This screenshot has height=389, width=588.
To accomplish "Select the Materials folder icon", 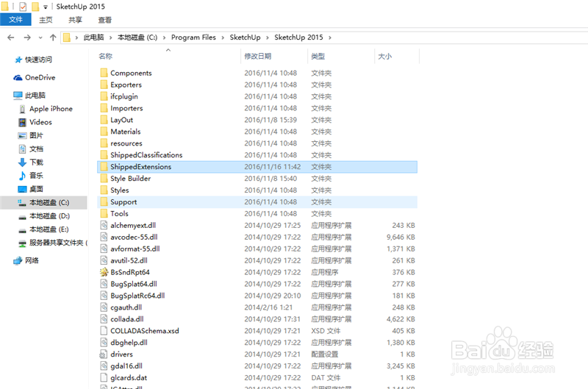I will click(104, 132).
